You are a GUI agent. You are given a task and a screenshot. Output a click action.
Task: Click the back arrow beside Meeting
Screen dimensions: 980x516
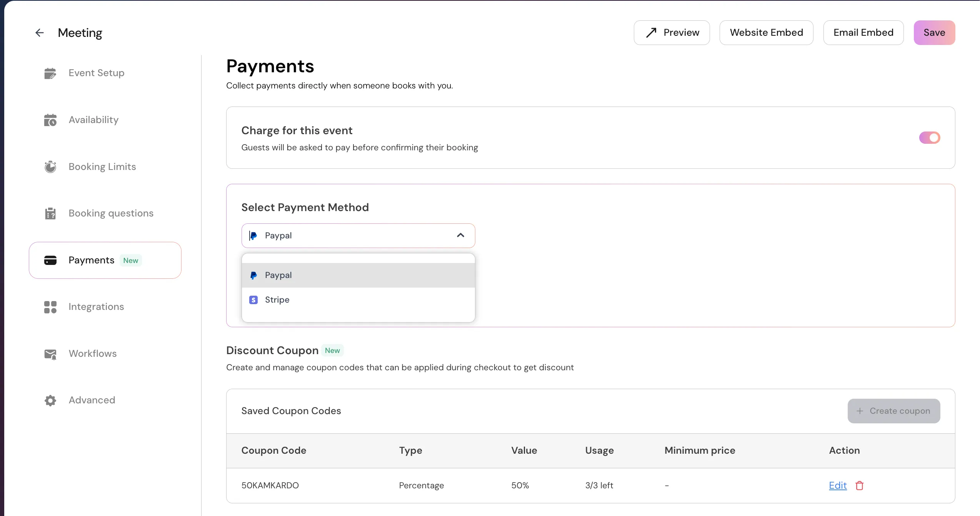click(x=39, y=33)
